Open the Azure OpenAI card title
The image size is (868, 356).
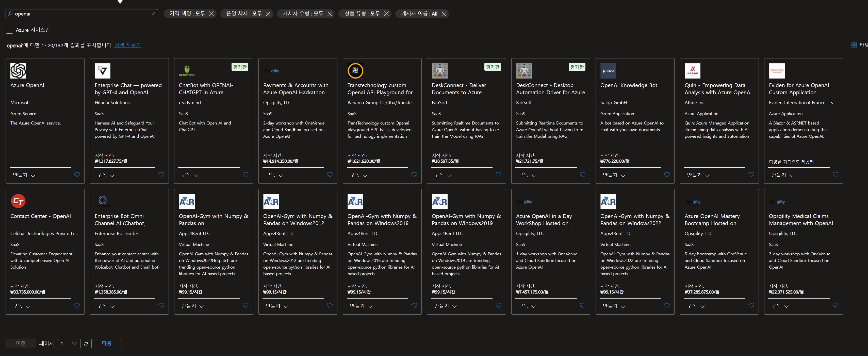tap(27, 85)
